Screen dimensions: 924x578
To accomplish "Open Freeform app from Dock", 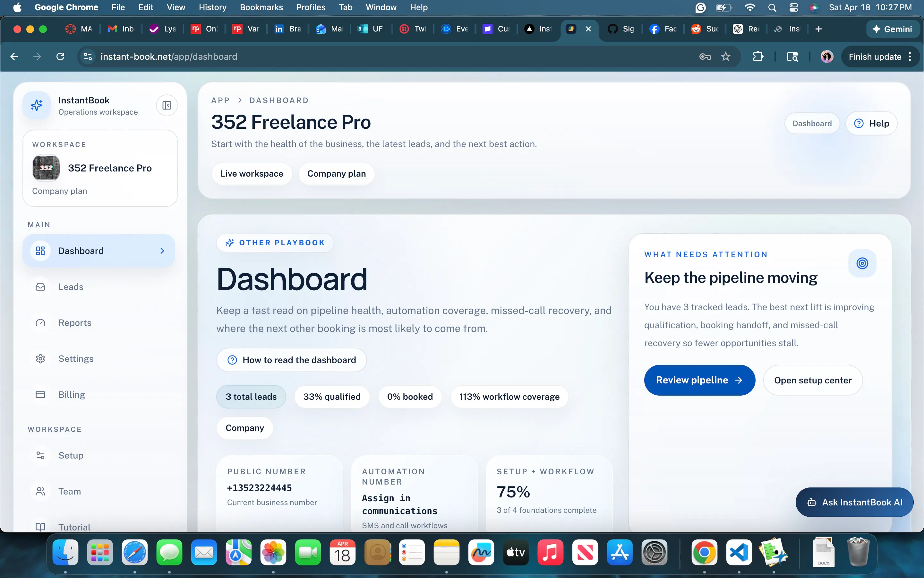I will (481, 552).
